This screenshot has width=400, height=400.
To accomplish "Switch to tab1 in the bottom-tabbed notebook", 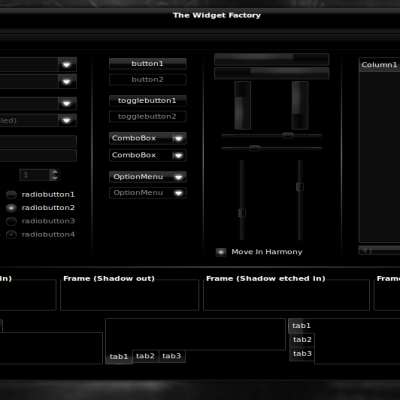I will [119, 357].
